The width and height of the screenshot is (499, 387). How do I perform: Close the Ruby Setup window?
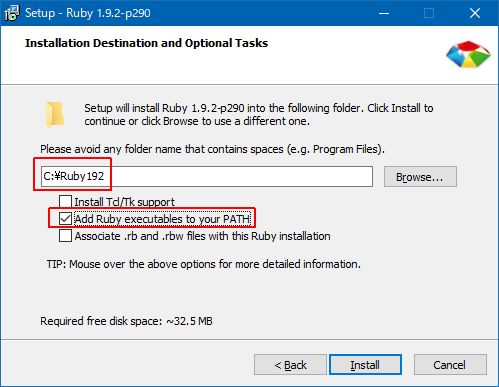coord(475,13)
